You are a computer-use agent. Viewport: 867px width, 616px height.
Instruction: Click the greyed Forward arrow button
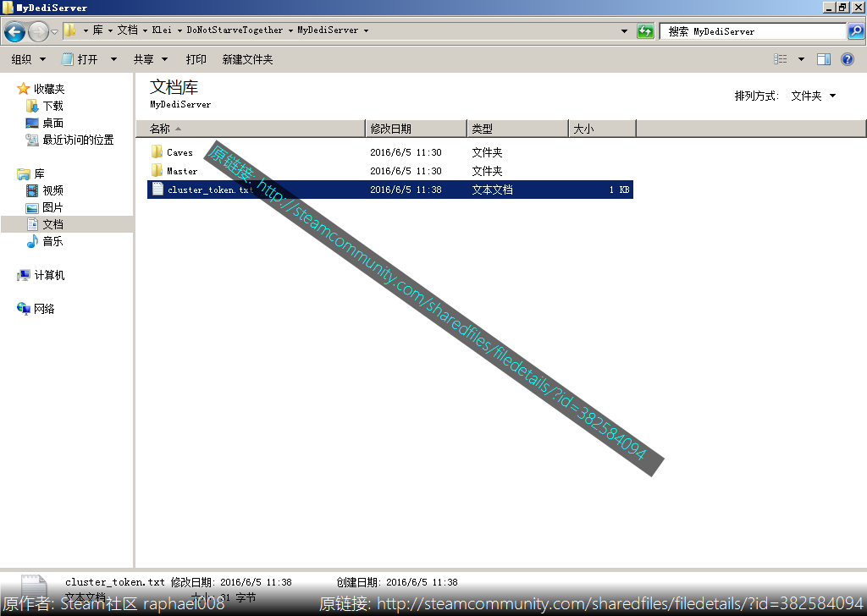[x=38, y=31]
